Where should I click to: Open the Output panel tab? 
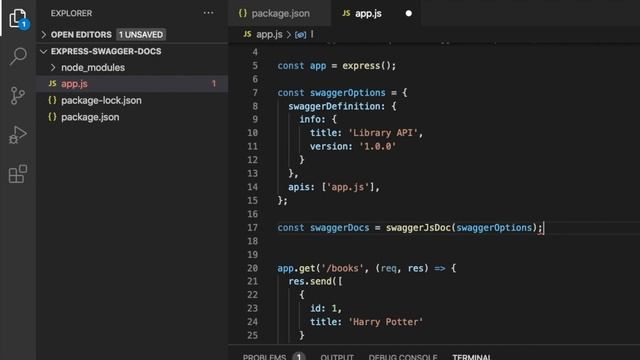pos(337,357)
